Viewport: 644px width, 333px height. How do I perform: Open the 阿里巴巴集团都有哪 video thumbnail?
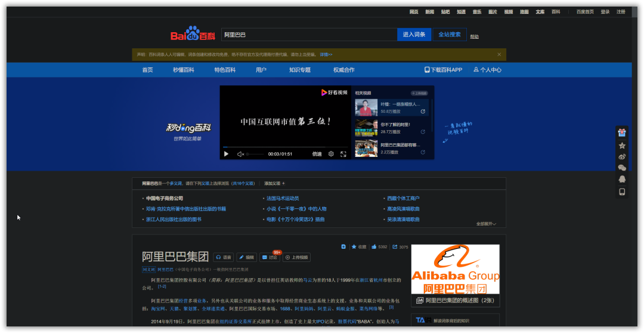click(x=366, y=149)
